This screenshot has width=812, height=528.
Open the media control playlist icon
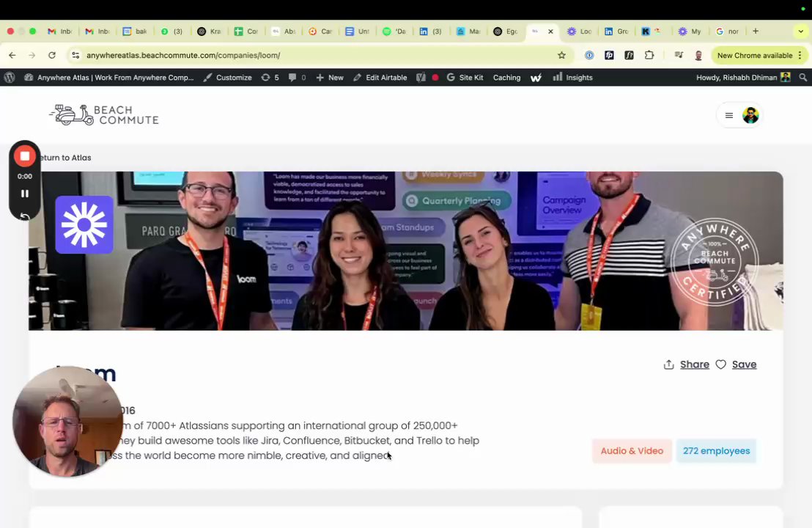679,55
